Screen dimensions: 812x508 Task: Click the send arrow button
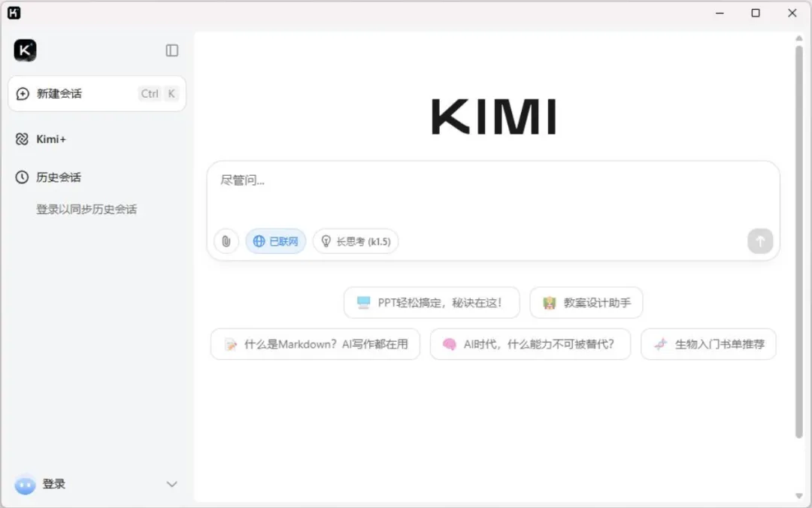pyautogui.click(x=760, y=241)
